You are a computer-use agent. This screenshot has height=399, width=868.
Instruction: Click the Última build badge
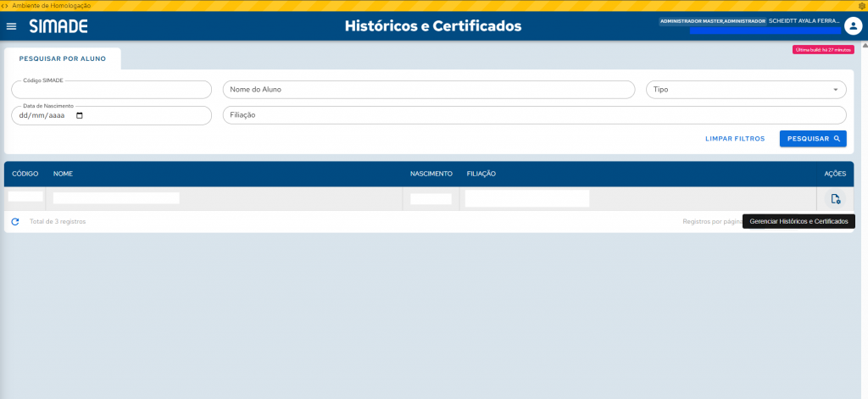pyautogui.click(x=822, y=50)
